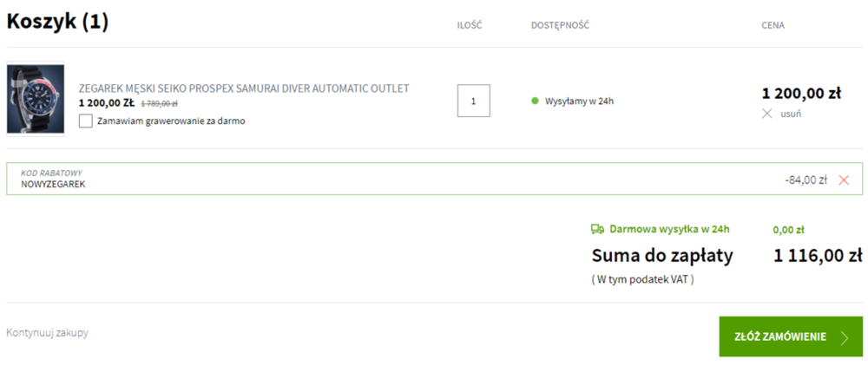Click the "Zamawiam grawerowanie za darmo" label

pyautogui.click(x=171, y=121)
